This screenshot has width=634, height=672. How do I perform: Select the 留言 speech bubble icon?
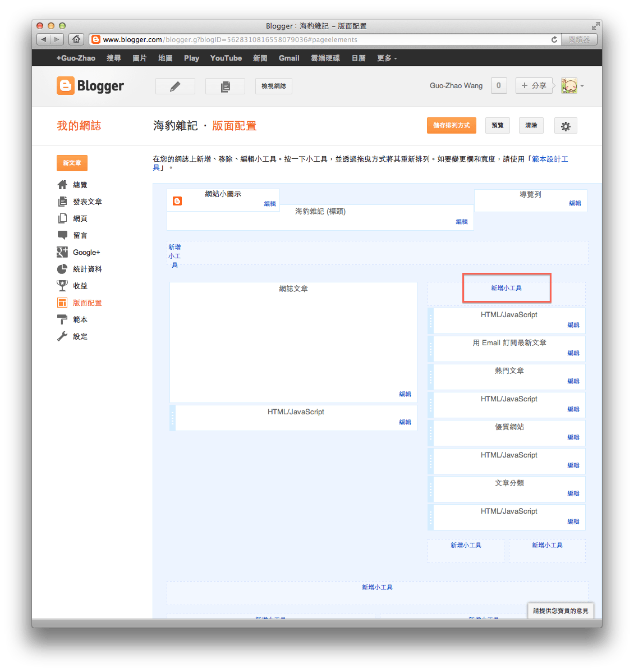[x=62, y=235]
